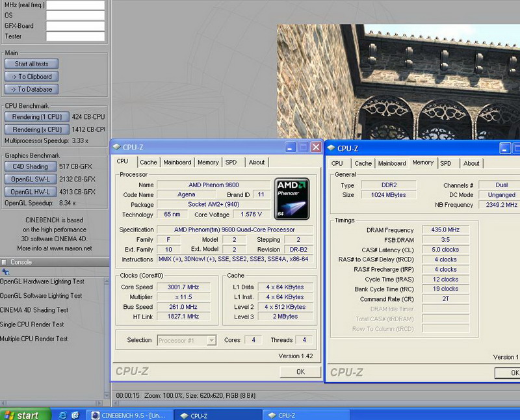Open Cache tab in left CPU-Z window

[x=148, y=163]
